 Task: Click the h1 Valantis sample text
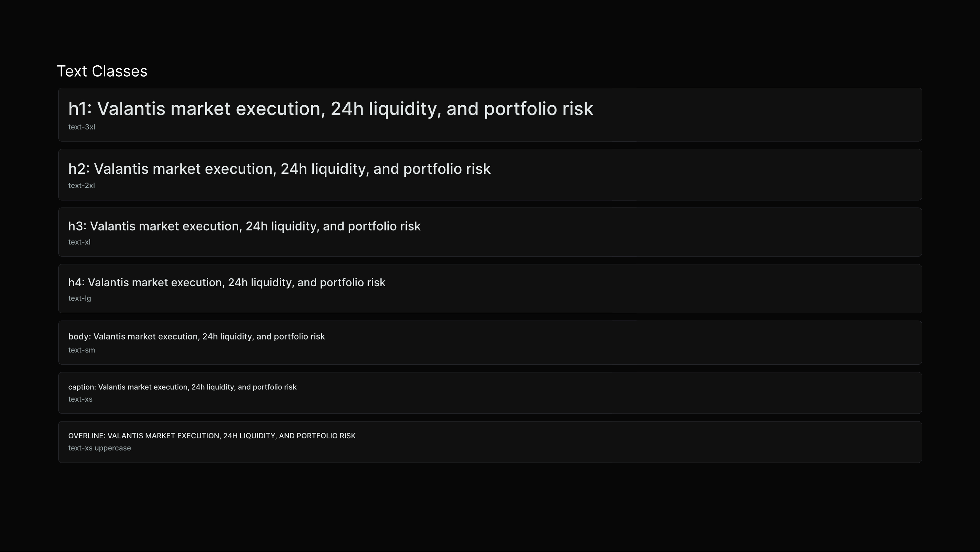pyautogui.click(x=330, y=109)
